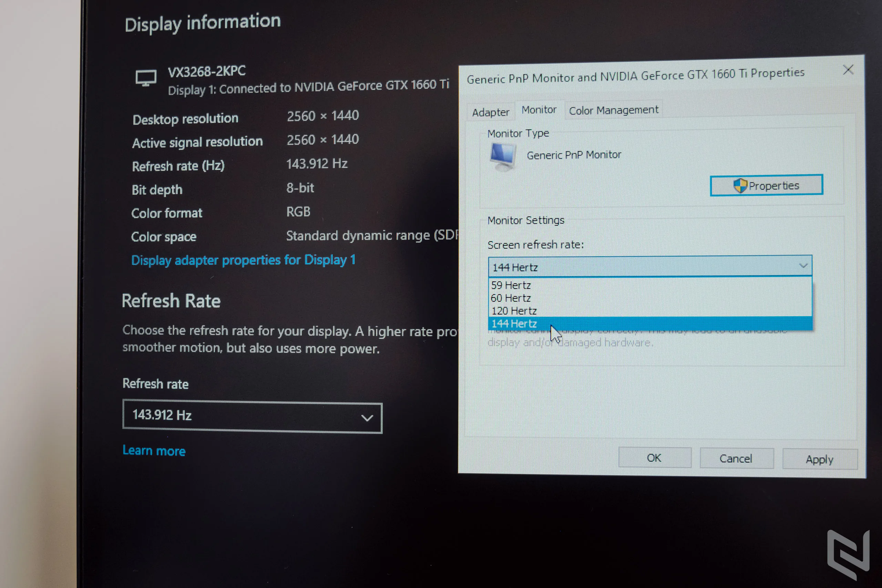The width and height of the screenshot is (882, 588).
Task: Choose 59 Hertz from the list
Action: (x=650, y=285)
